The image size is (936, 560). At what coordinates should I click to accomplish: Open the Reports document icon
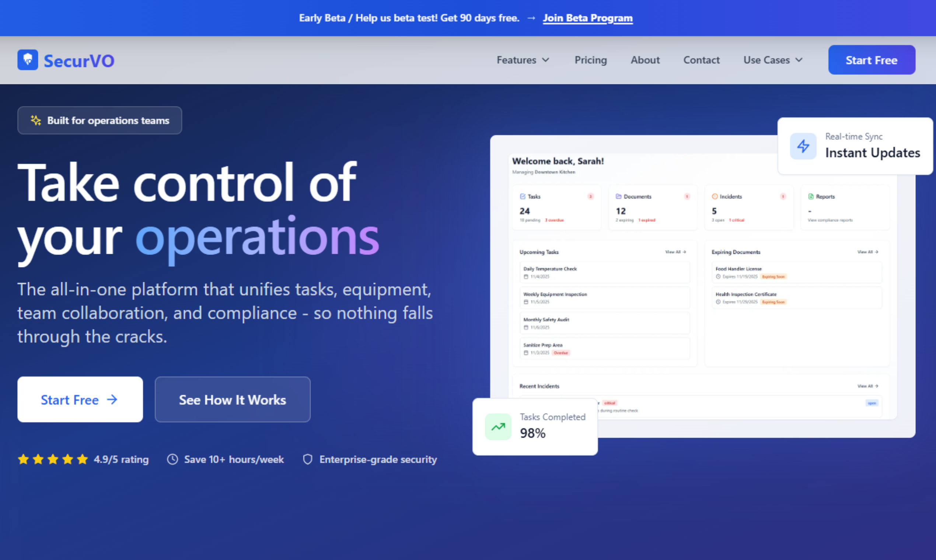[811, 196]
